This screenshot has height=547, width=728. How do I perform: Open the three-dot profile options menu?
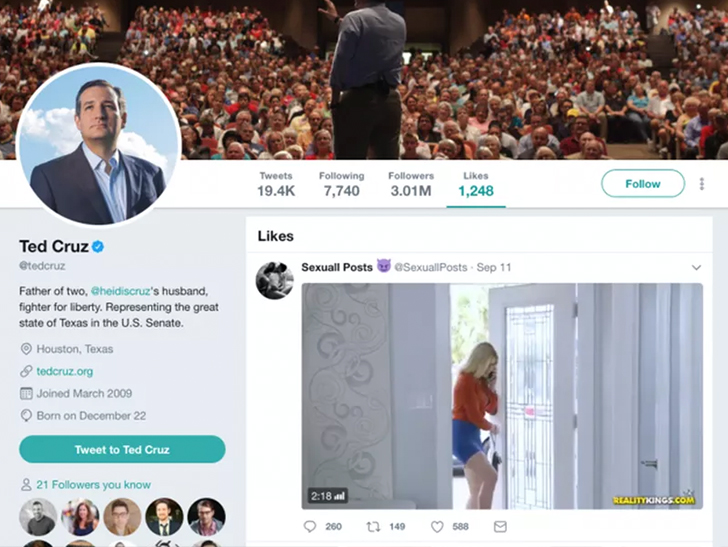[x=702, y=184]
